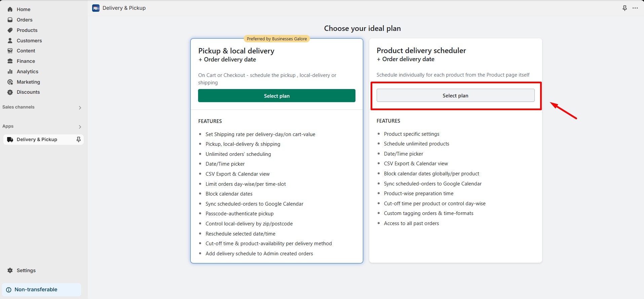Expand the Apps section chevron
The height and width of the screenshot is (299, 644).
pos(80,127)
